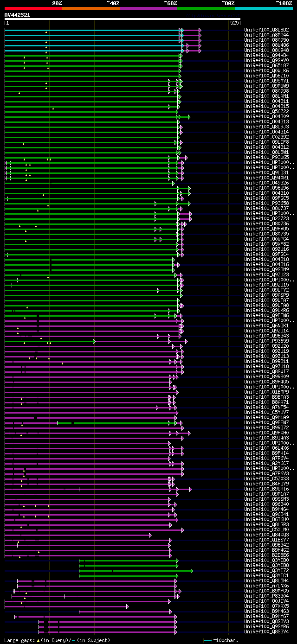Select the UniRef100_P93065 label

pos(266,158)
